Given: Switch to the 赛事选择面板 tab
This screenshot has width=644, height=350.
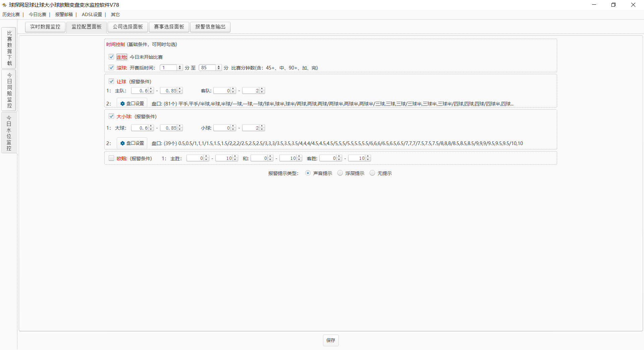Looking at the screenshot, I should (169, 27).
